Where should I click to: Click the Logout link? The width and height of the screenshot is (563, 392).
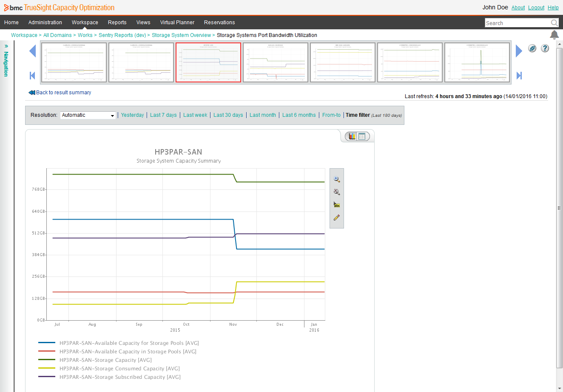click(536, 8)
